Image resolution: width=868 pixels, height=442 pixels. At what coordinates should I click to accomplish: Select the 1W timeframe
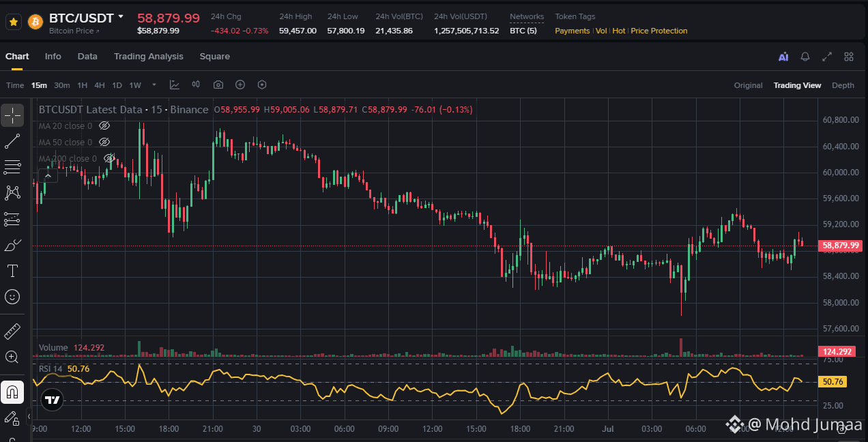click(135, 85)
